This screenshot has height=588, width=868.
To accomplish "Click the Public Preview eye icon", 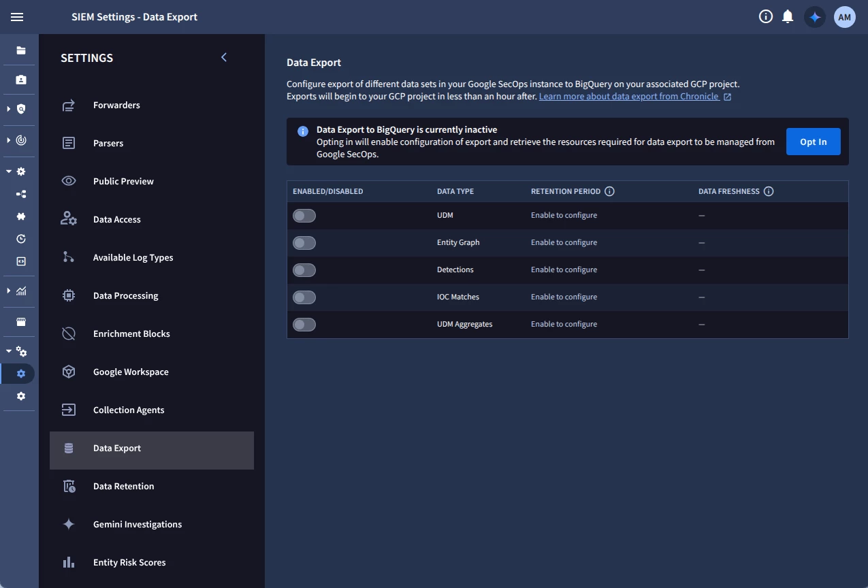I will pyautogui.click(x=69, y=181).
